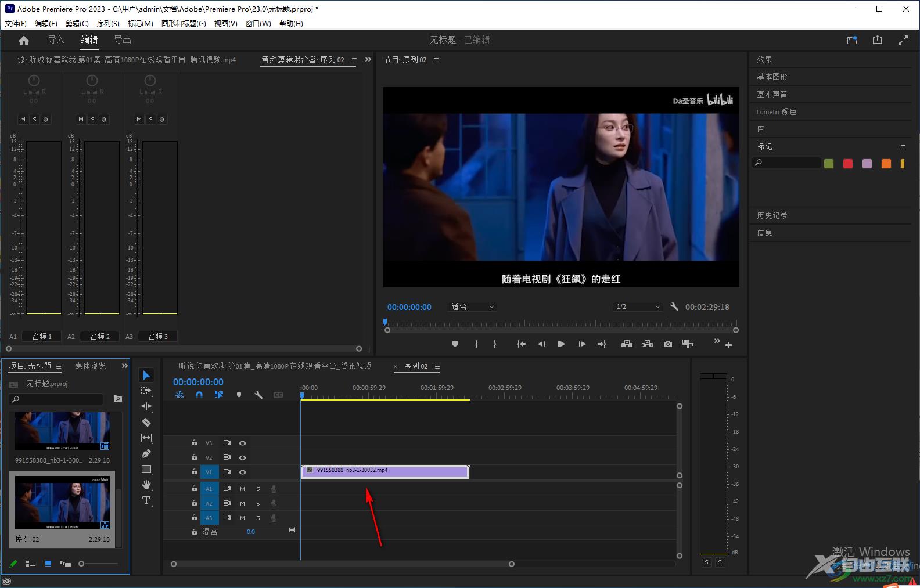
Task: Switch Project panel to icon view
Action: 48,564
